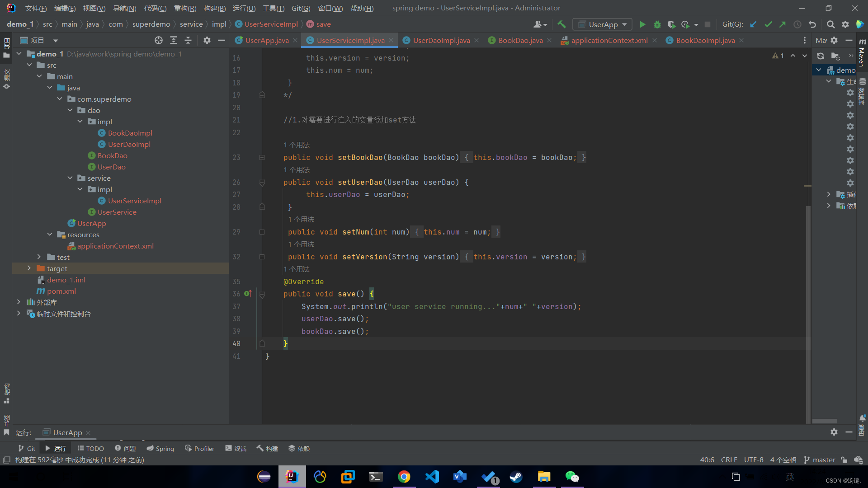Viewport: 868px width, 488px height.
Task: Toggle fold on setBookDao method gutter
Action: [262, 158]
